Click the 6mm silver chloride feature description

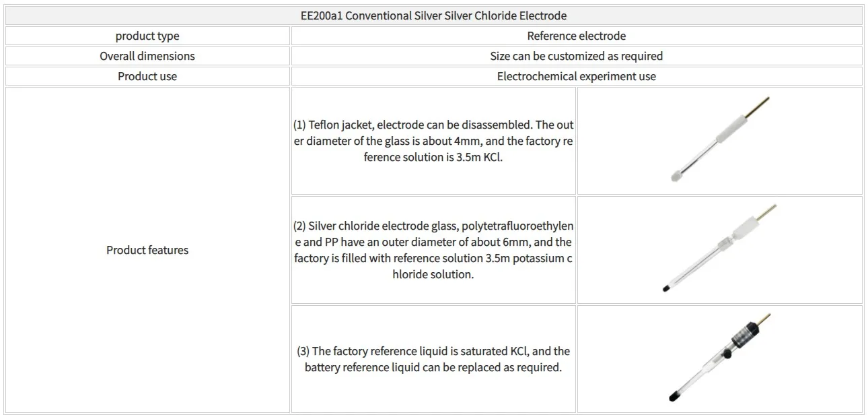tap(433, 250)
